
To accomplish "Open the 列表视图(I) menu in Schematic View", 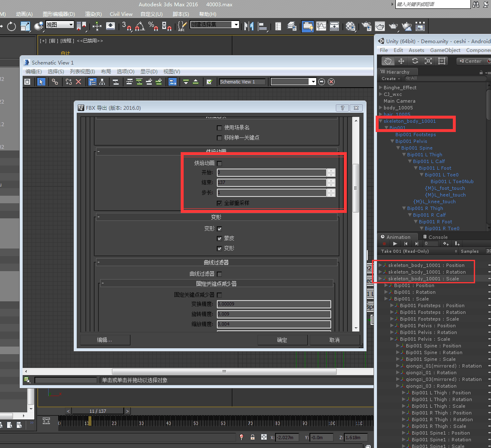I will 82,72.
